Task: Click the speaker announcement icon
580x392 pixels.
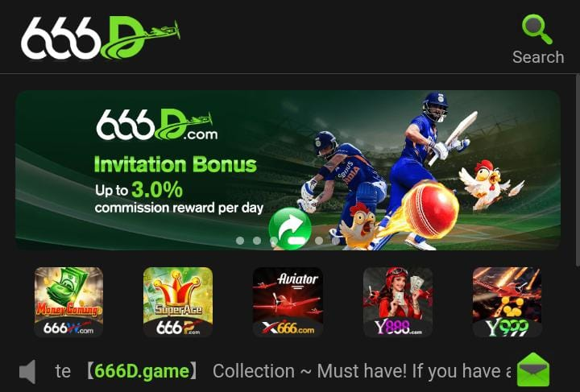Action: click(27, 371)
